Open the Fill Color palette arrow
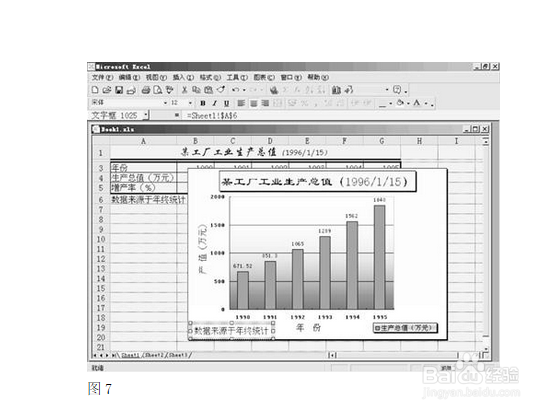The height and width of the screenshot is (412, 551). click(408, 103)
